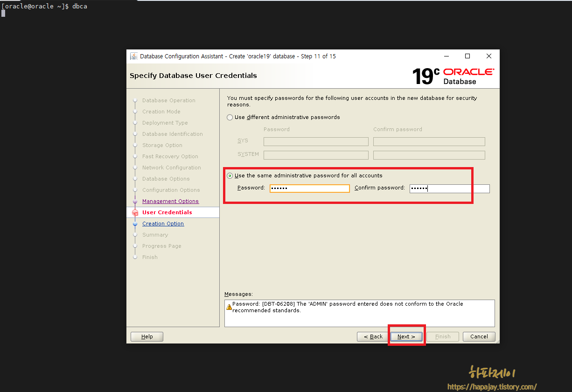The width and height of the screenshot is (572, 392).
Task: Click the Creation Mode step
Action: 161,112
